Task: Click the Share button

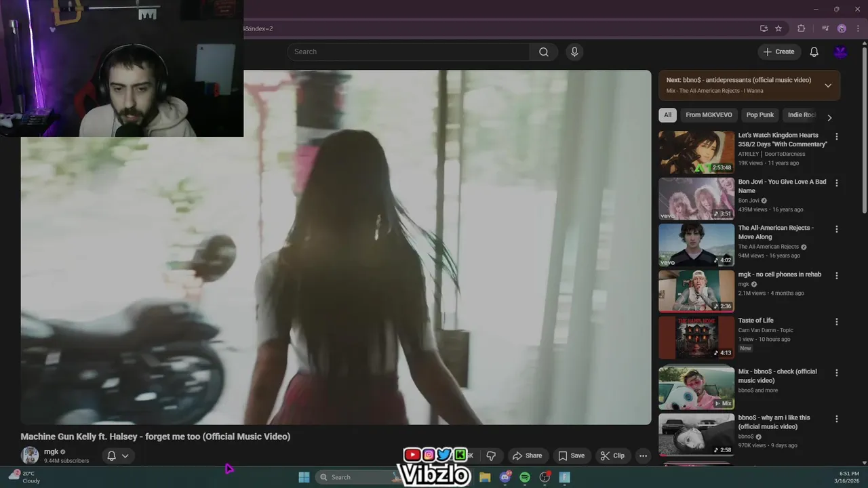Action: (x=527, y=455)
